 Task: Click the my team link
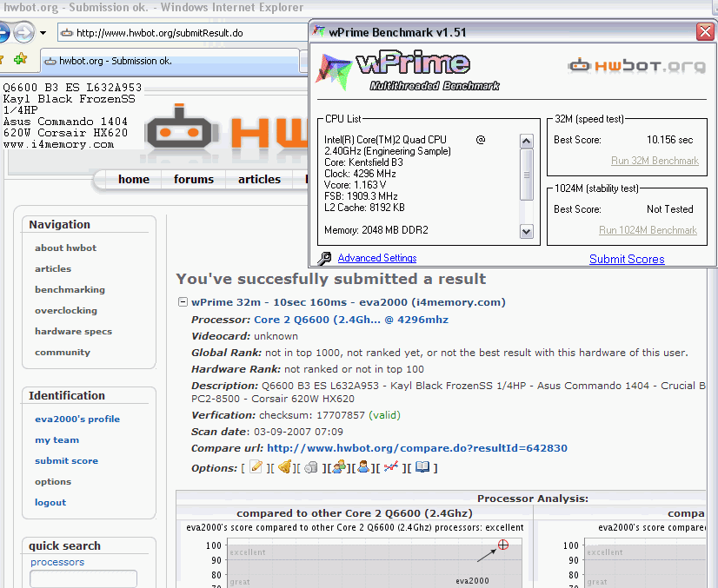[57, 440]
